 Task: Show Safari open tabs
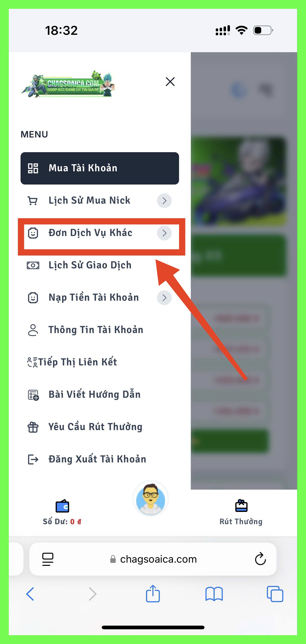tap(275, 594)
